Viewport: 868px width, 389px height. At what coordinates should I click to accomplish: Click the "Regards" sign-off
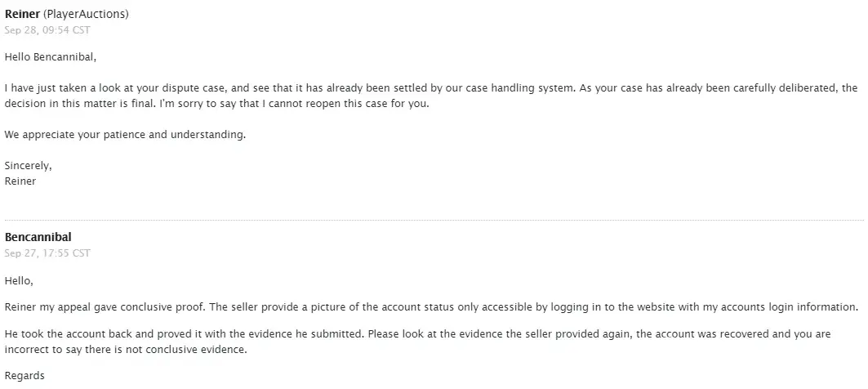24,376
